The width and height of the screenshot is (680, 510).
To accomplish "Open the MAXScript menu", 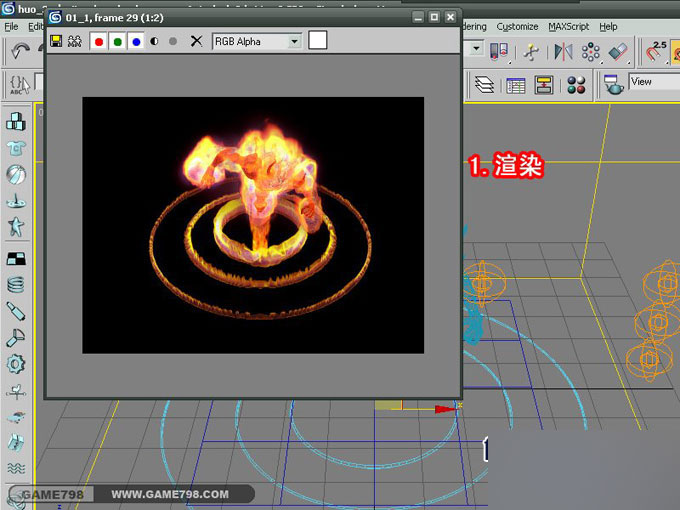I will (569, 26).
